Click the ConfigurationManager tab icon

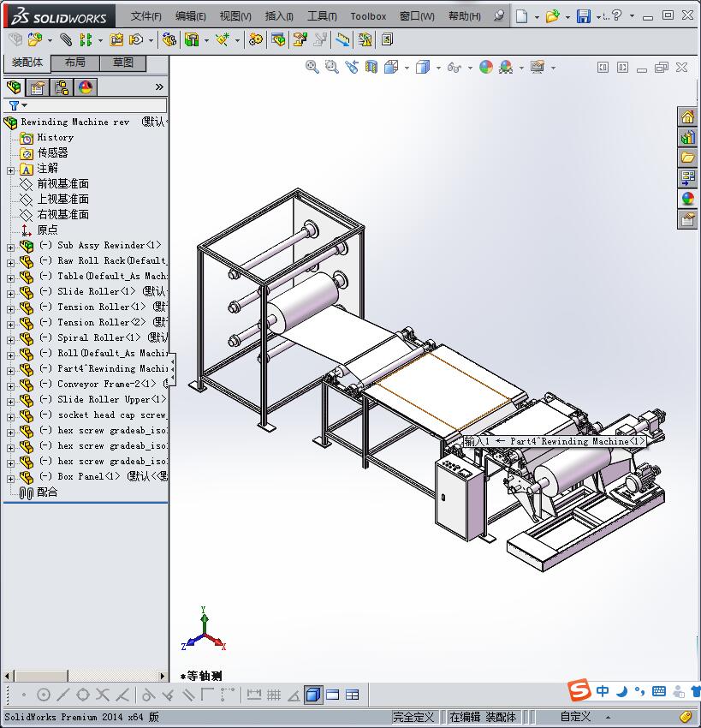pos(62,87)
